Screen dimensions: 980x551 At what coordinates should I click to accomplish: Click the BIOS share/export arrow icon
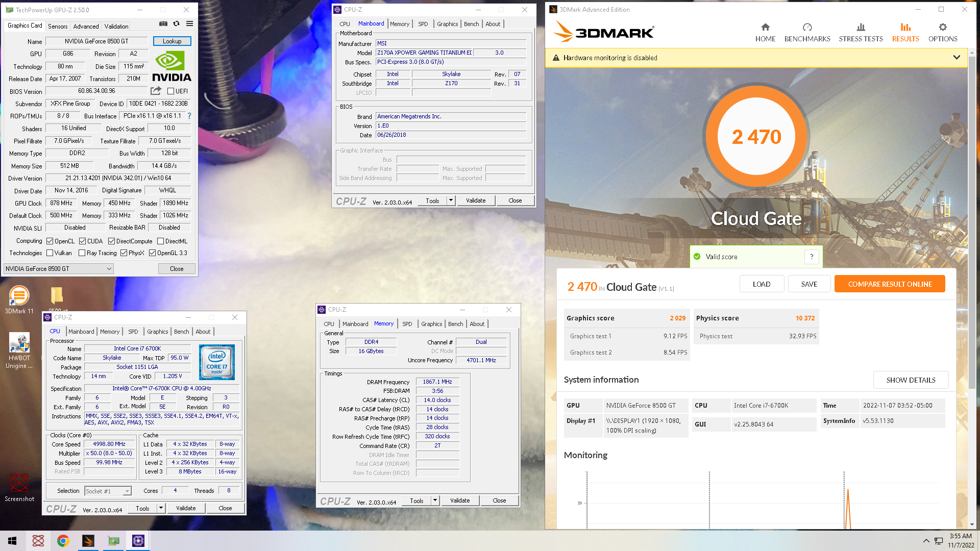(156, 91)
